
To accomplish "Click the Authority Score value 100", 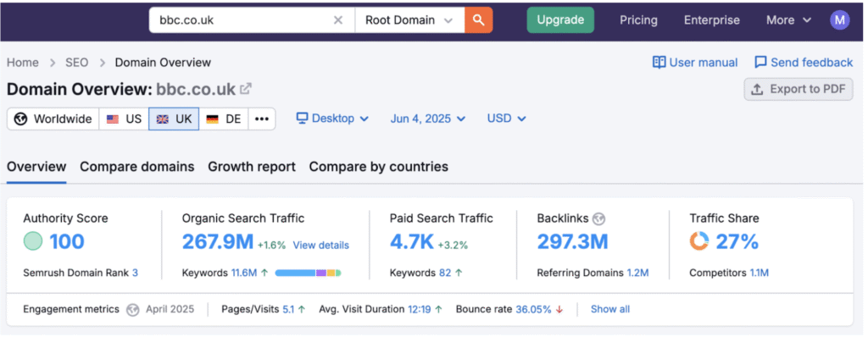I will (x=67, y=241).
